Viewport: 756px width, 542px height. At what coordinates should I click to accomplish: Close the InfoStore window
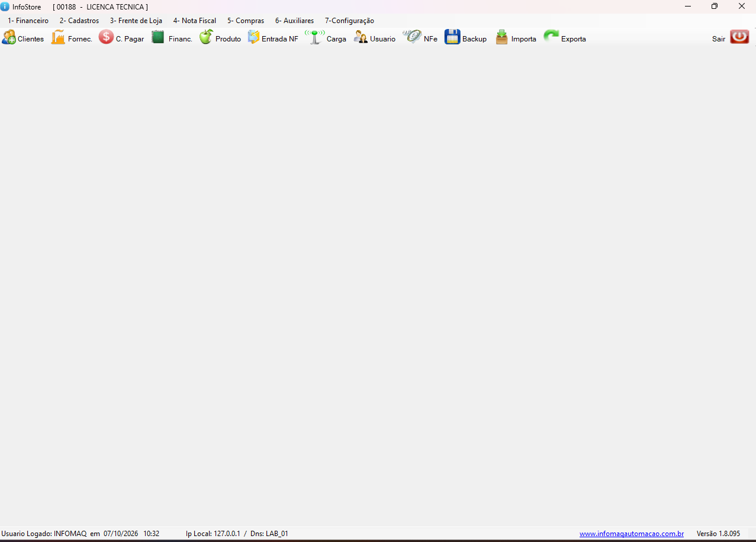[x=742, y=7]
